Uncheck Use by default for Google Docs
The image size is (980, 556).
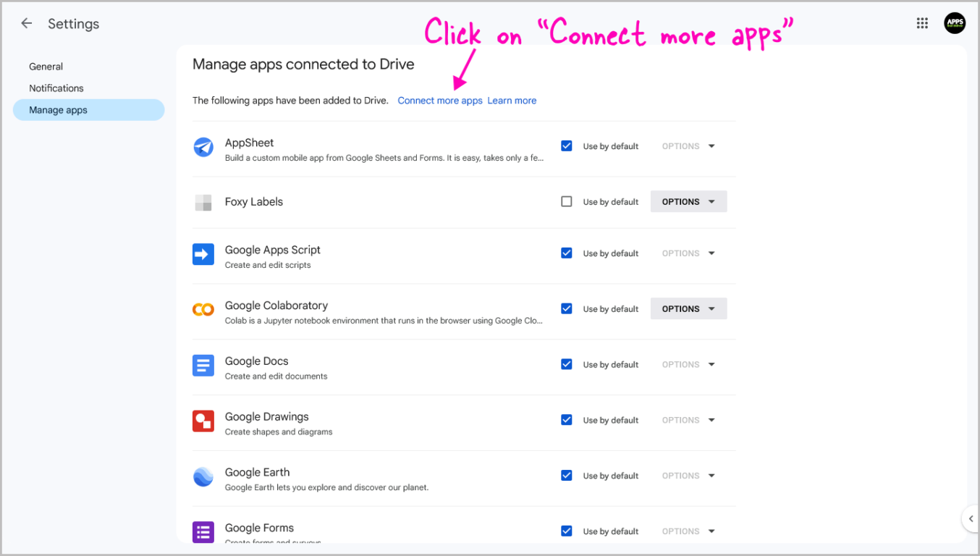(567, 365)
